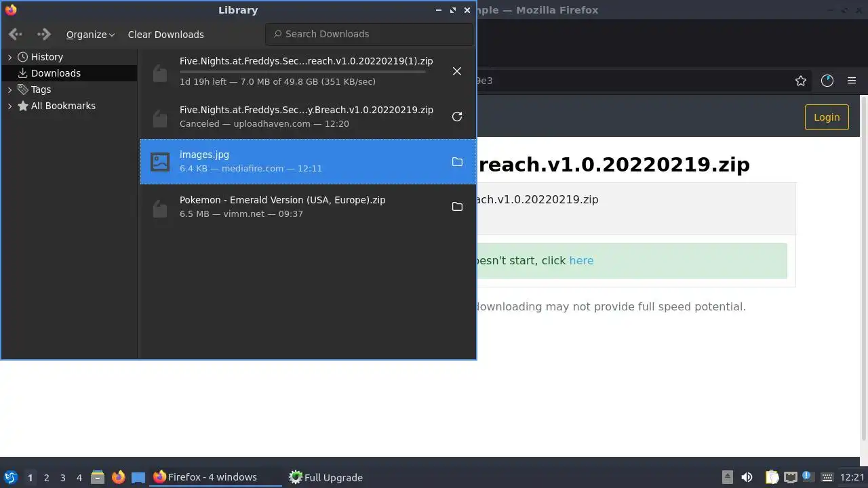
Task: Click the reach.v1.0.20220219.zip page heading
Action: point(614,164)
